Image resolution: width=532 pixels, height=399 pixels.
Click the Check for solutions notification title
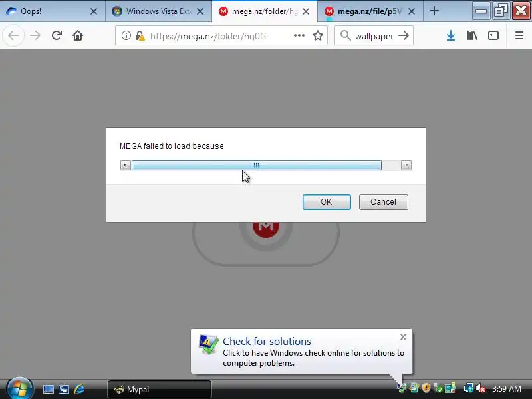(x=267, y=341)
